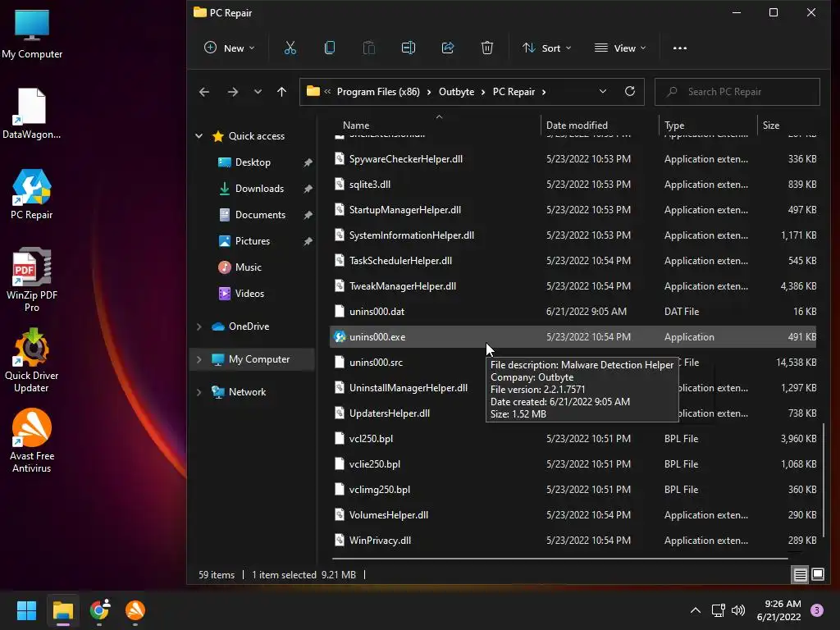Show hidden tray icons chevron

coord(696,610)
